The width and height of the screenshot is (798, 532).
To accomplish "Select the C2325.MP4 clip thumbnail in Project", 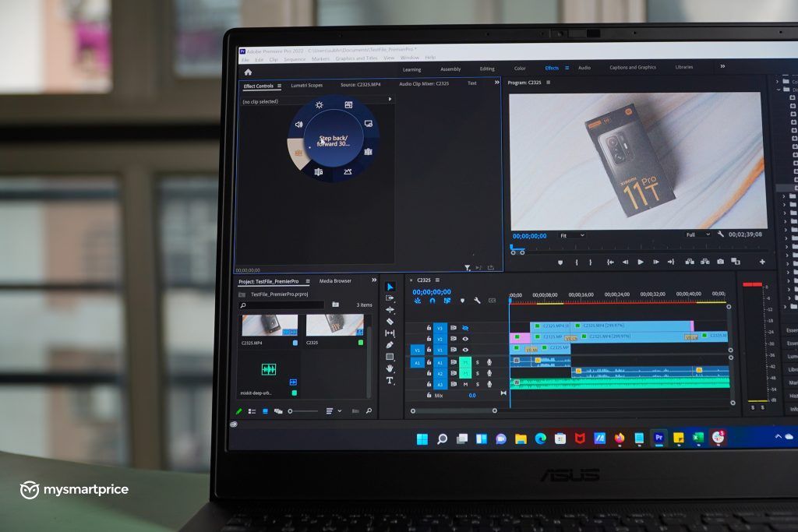I will tap(269, 325).
